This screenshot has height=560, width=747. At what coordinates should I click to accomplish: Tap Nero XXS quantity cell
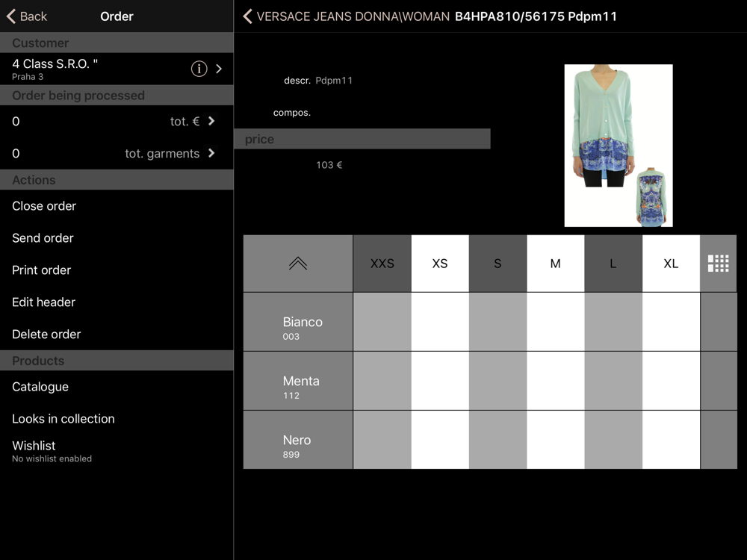(382, 440)
